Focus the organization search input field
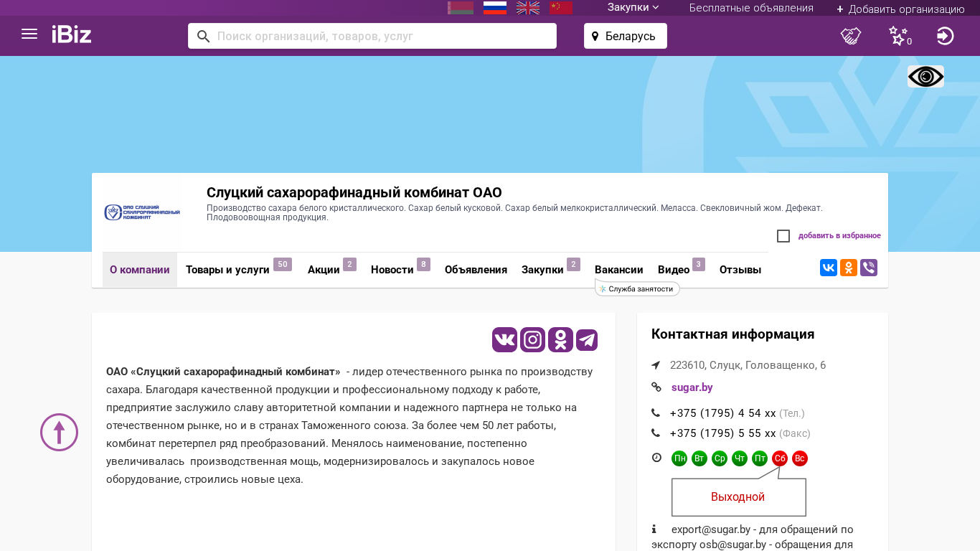 [372, 36]
